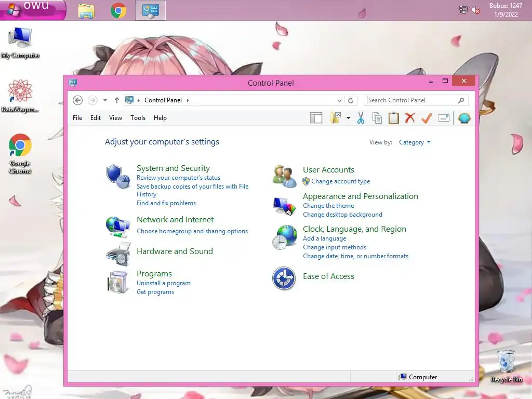Image resolution: width=532 pixels, height=399 pixels.
Task: Open User Accounts category
Action: click(x=328, y=170)
